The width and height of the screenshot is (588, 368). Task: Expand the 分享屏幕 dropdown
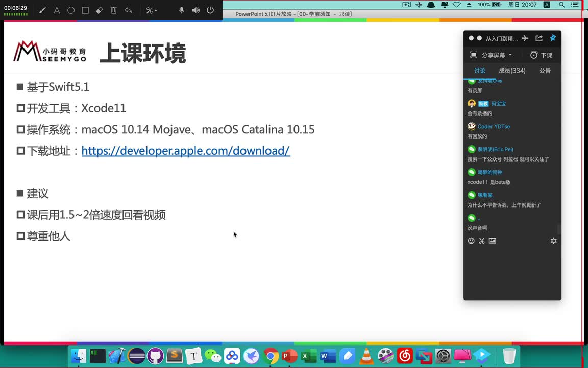(x=509, y=55)
